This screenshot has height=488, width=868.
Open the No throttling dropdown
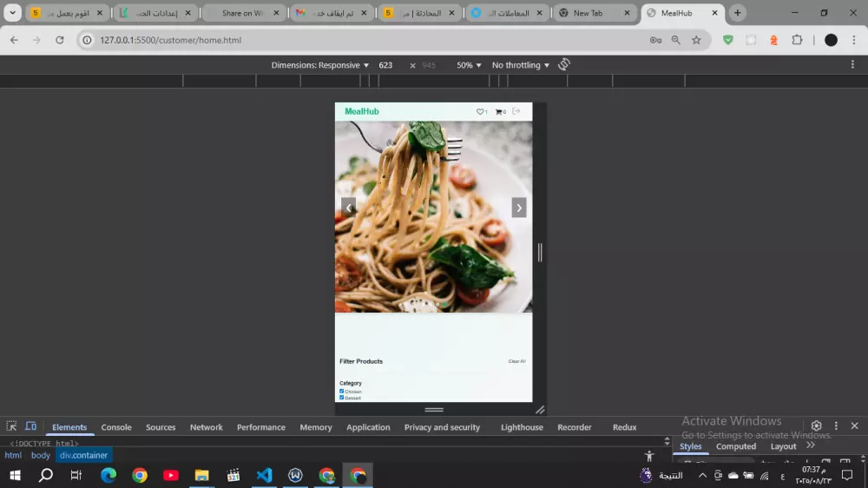point(520,65)
